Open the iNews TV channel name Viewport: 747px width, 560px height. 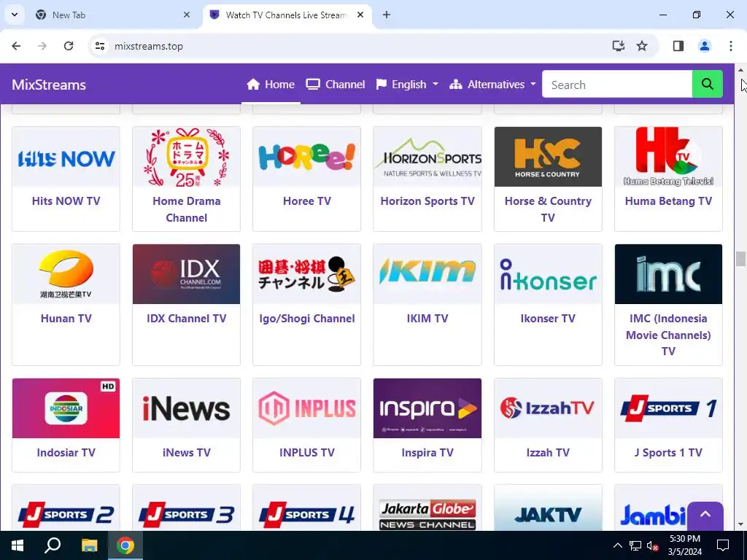point(186,452)
